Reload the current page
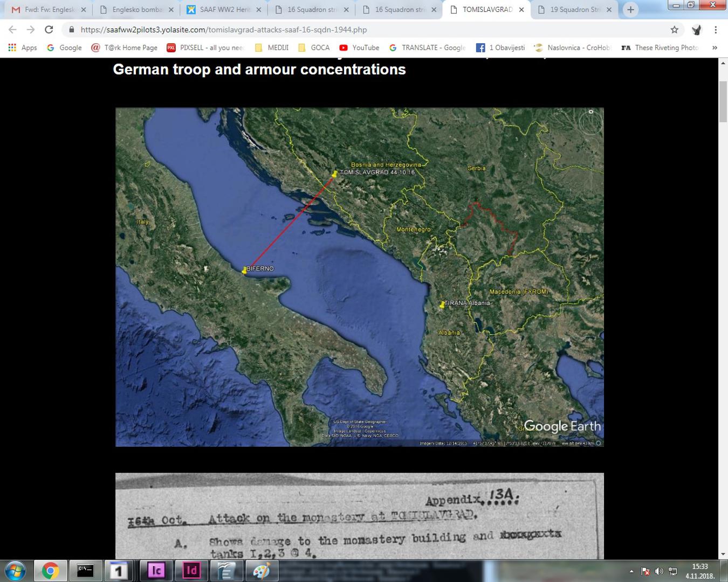 pos(49,30)
